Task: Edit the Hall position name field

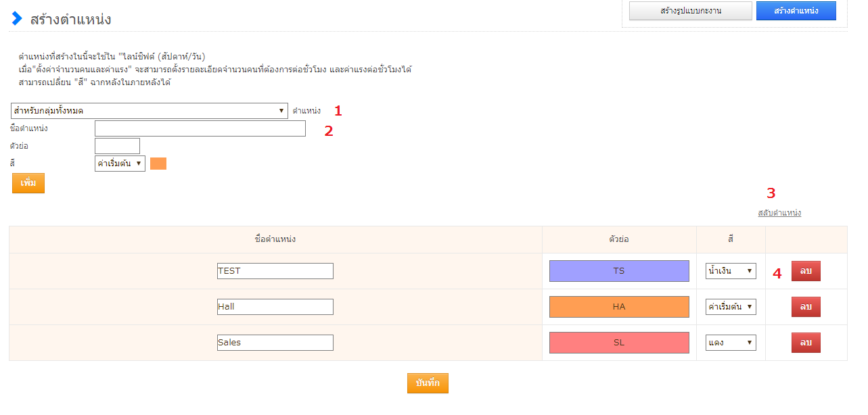Action: click(275, 307)
